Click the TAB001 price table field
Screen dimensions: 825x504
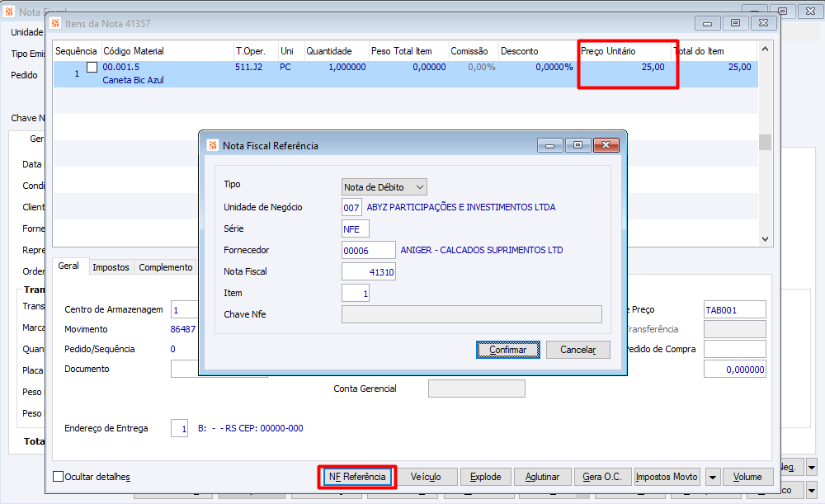pyautogui.click(x=734, y=310)
